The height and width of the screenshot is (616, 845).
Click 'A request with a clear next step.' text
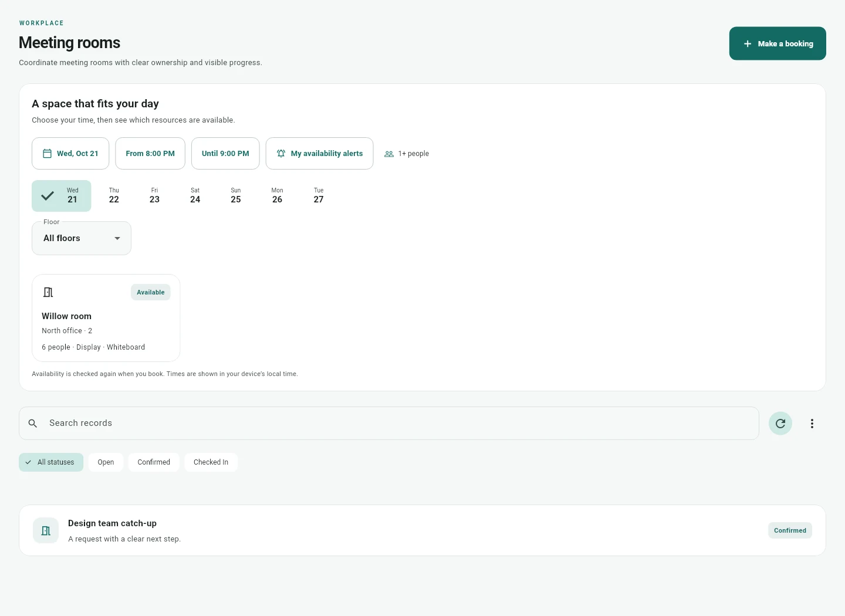coord(124,539)
